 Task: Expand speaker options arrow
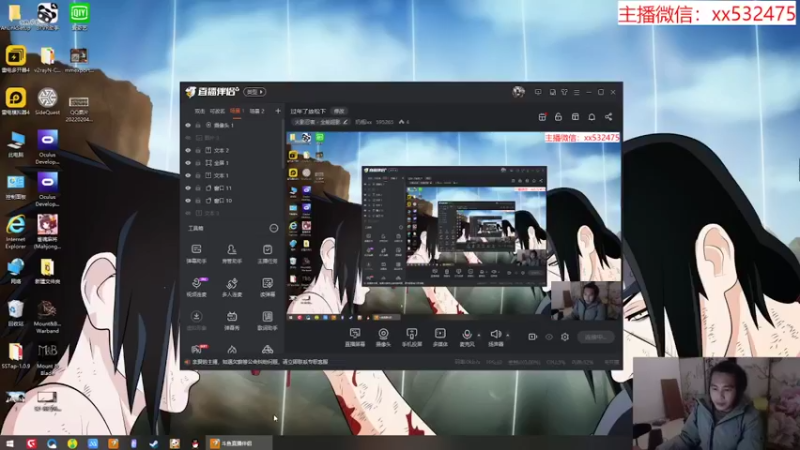507,335
